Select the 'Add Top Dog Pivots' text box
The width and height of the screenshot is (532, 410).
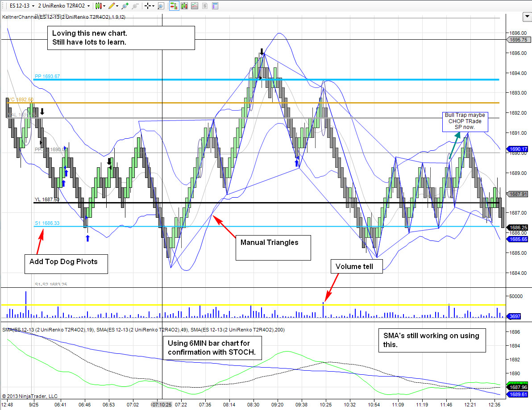pyautogui.click(x=66, y=264)
